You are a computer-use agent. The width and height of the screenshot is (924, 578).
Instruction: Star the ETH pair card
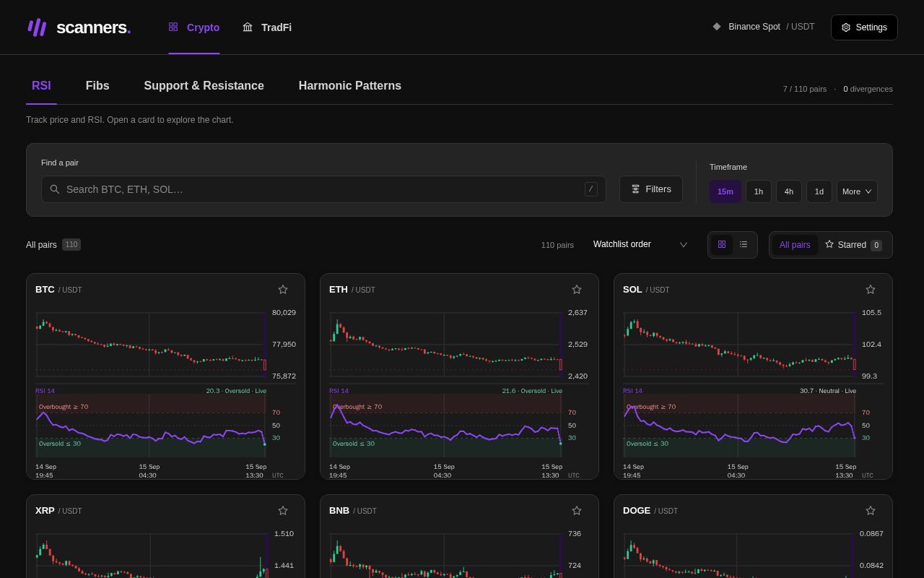[x=577, y=290]
